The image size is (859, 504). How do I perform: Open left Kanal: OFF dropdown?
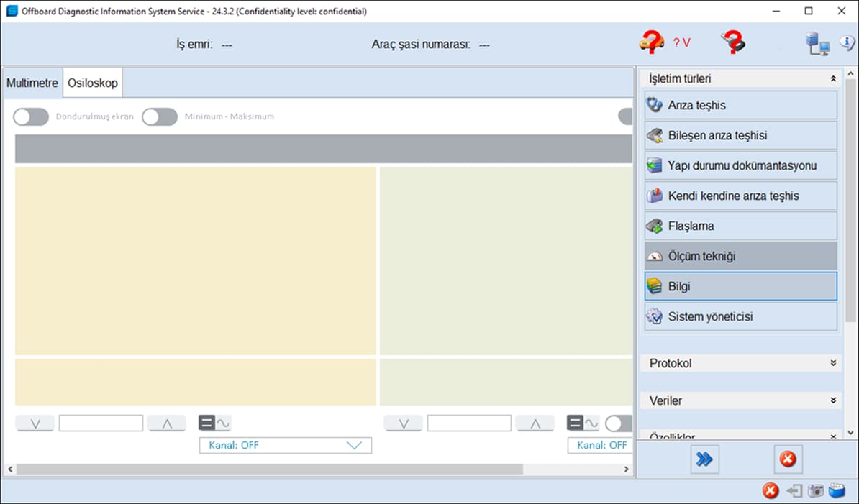[286, 445]
